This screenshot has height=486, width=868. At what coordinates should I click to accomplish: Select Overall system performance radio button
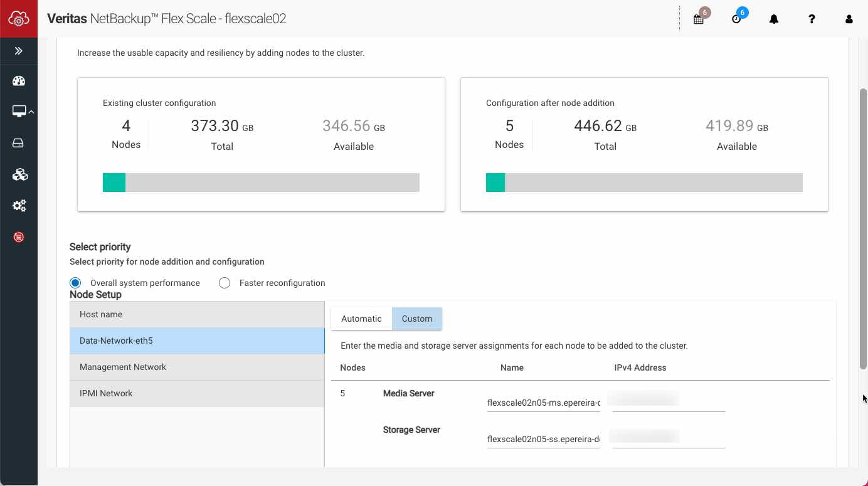tap(75, 283)
